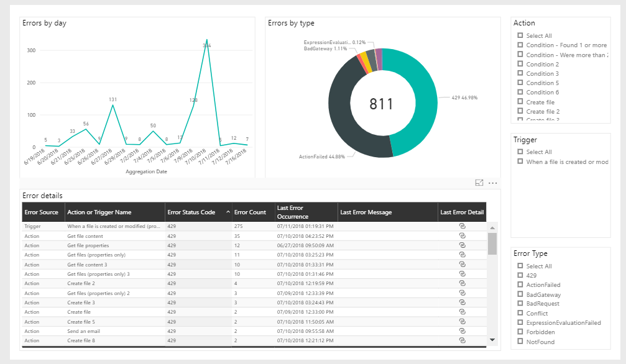Check BadGateway in Error Type filter

520,294
